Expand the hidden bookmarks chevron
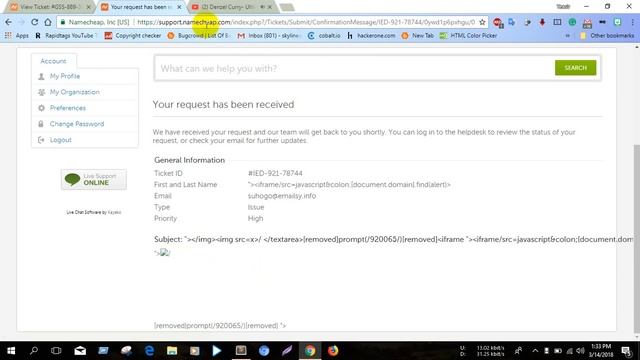The image size is (640, 360). (567, 36)
